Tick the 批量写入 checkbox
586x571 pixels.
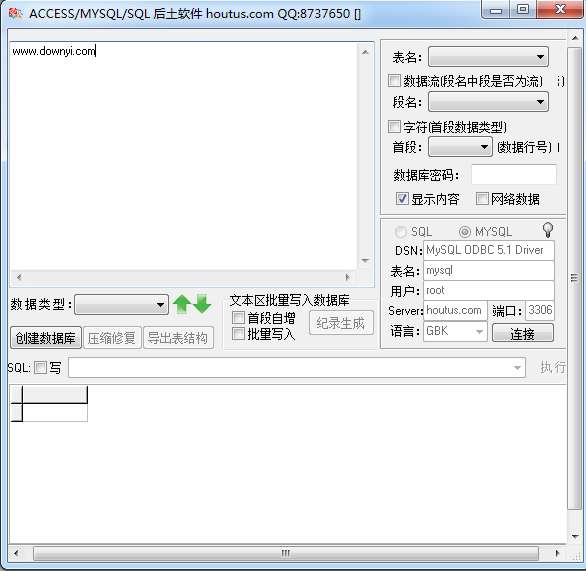coord(238,334)
